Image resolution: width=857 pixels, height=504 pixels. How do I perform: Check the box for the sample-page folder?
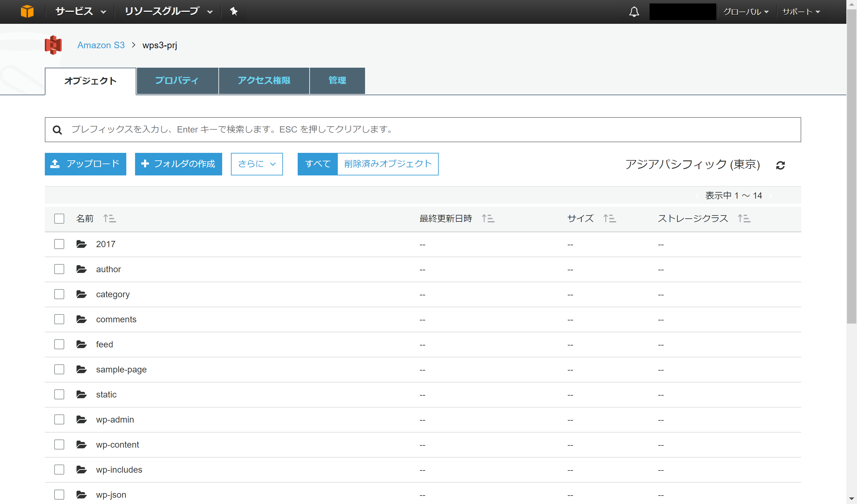[x=59, y=369]
